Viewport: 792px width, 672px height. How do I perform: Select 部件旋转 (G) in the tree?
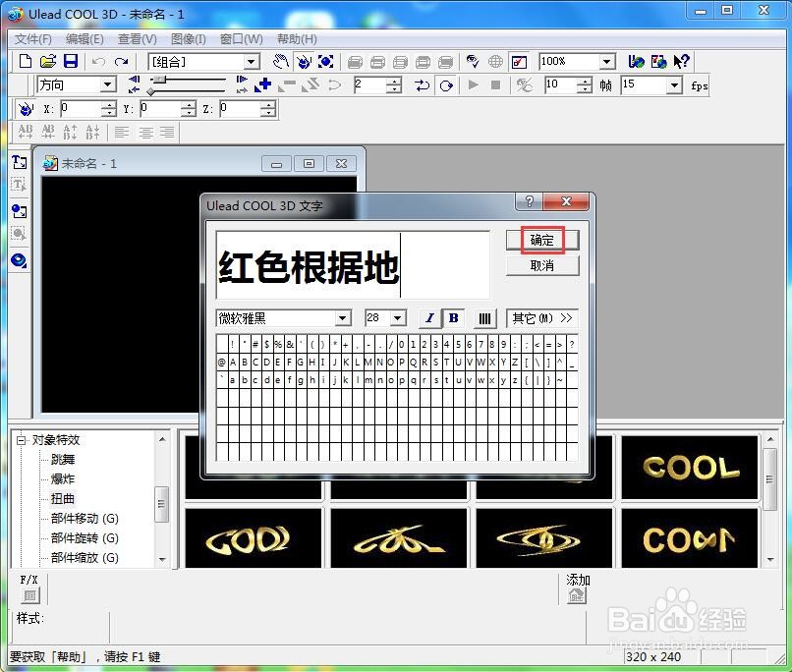[x=85, y=538]
